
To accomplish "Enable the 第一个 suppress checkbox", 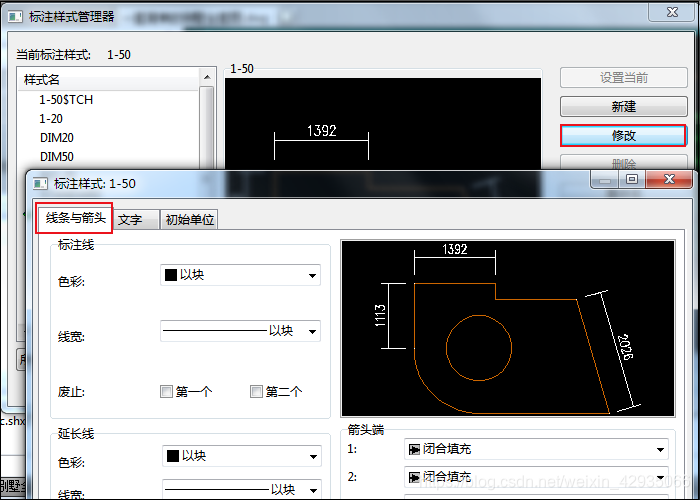I will [167, 392].
